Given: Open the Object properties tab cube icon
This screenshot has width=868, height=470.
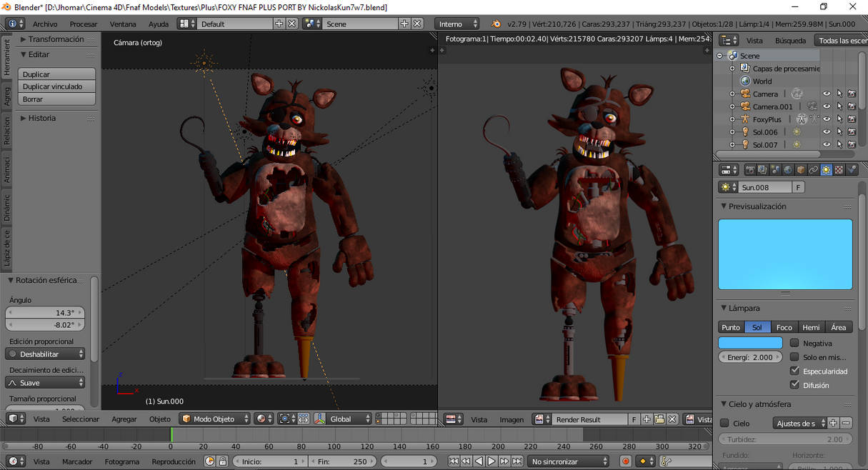Looking at the screenshot, I should (x=801, y=170).
